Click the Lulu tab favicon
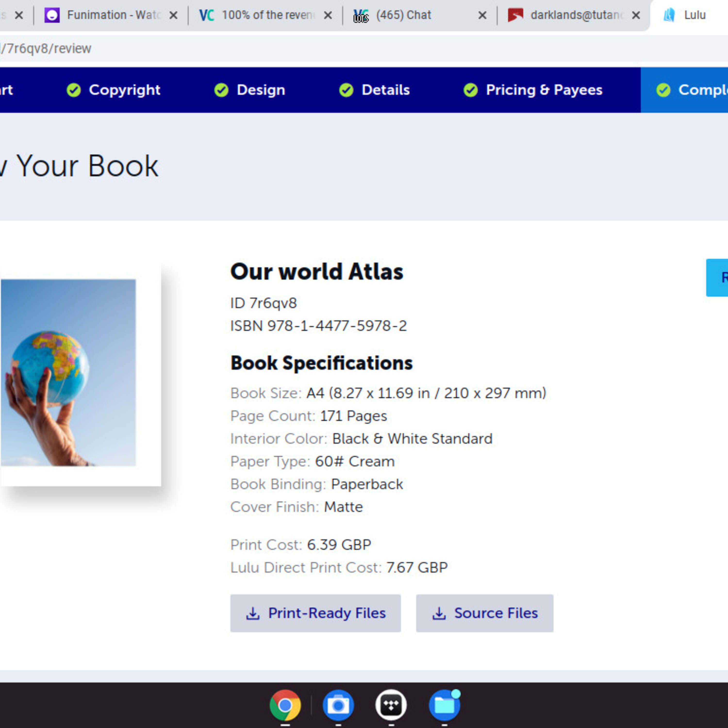 tap(669, 15)
